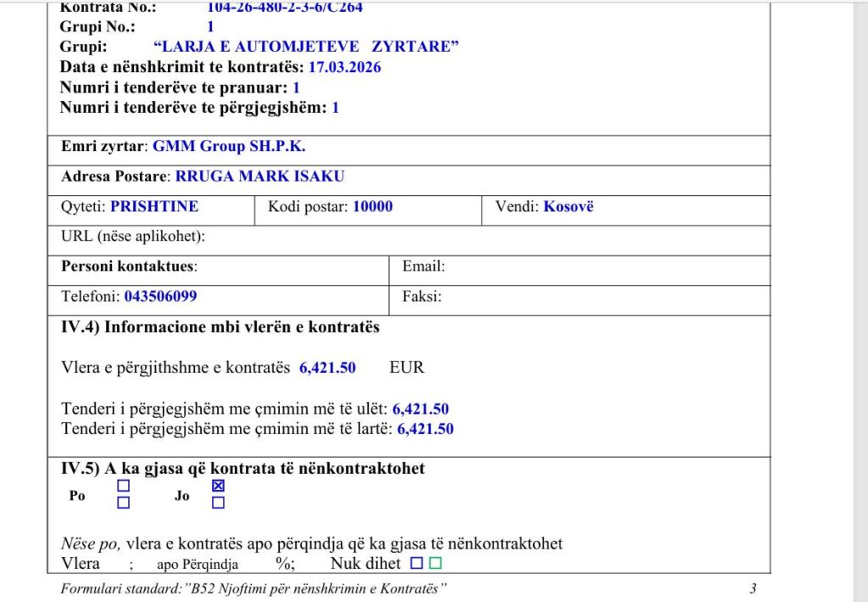Click the address RRUGA MARK ISAKU

259,176
